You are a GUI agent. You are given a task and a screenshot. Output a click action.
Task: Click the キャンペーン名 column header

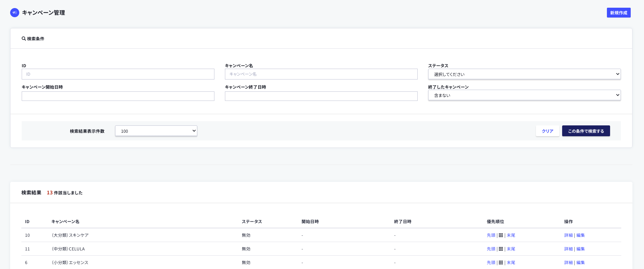click(x=65, y=222)
